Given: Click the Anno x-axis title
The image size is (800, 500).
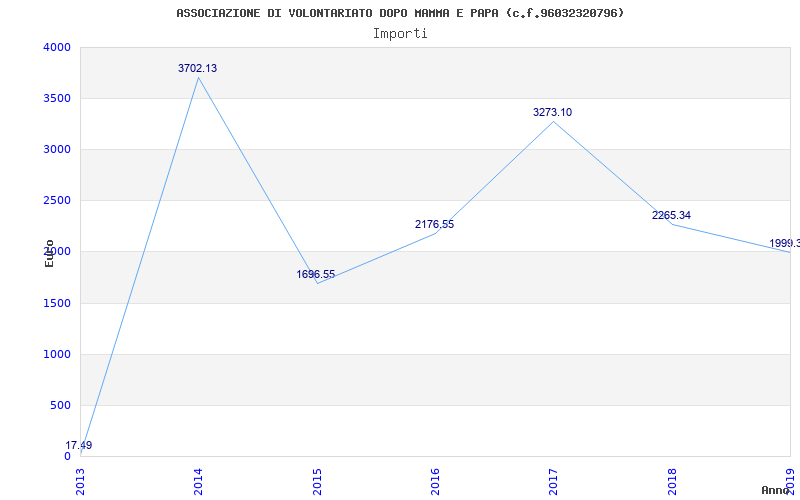Looking at the screenshot, I should (776, 490).
